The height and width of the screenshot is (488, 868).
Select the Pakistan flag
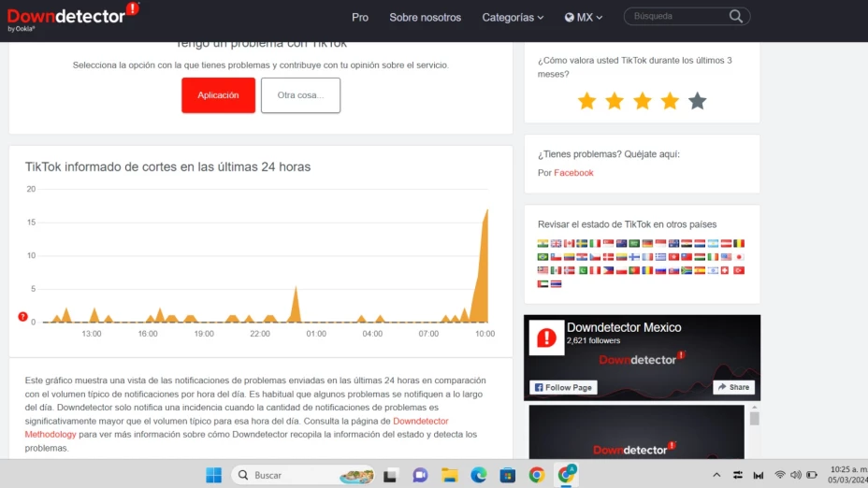pyautogui.click(x=582, y=270)
